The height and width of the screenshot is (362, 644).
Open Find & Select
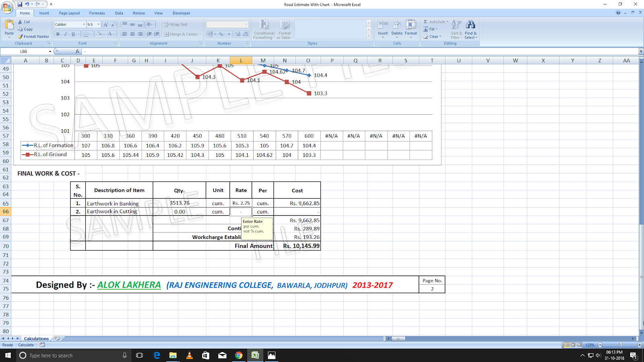click(470, 29)
